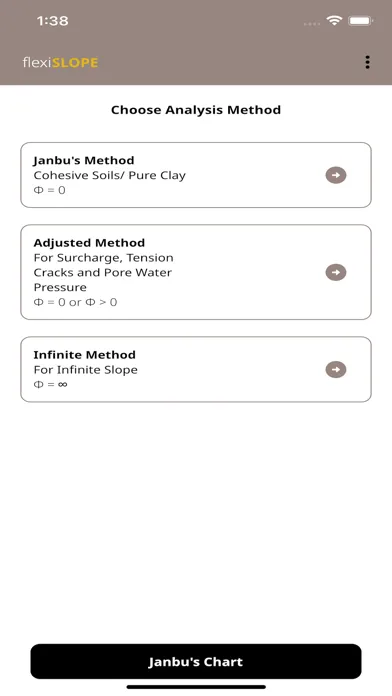Click the Janbu's Method title text
The width and height of the screenshot is (392, 696).
coord(84,160)
